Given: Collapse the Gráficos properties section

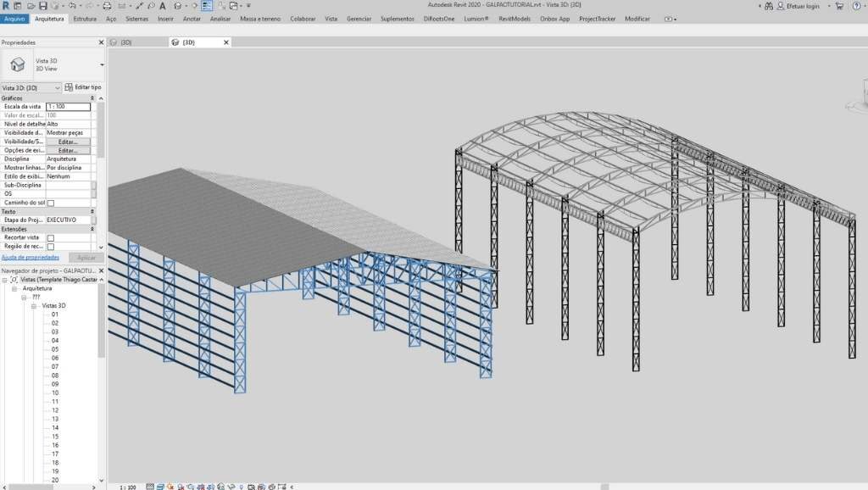Looking at the screenshot, I should click(92, 98).
